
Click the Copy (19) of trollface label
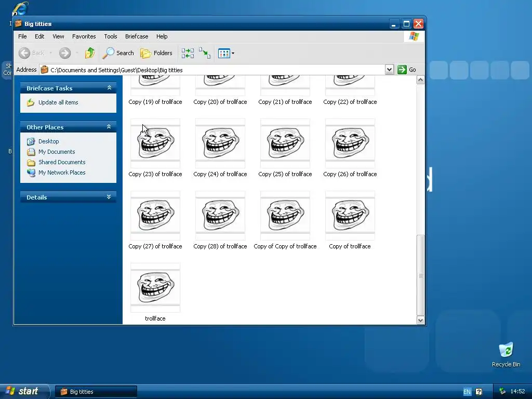[155, 102]
